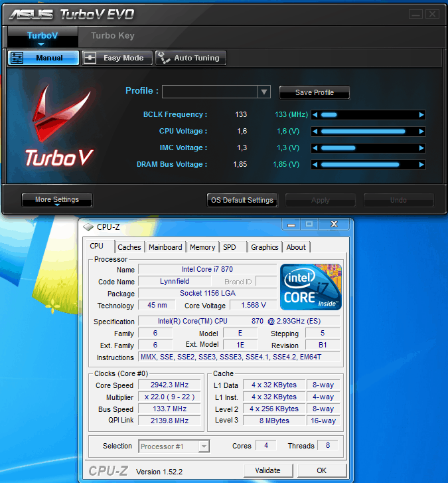The height and width of the screenshot is (483, 448).
Task: Increase DRAM Bus Voltage with right arrow
Action: click(x=421, y=165)
